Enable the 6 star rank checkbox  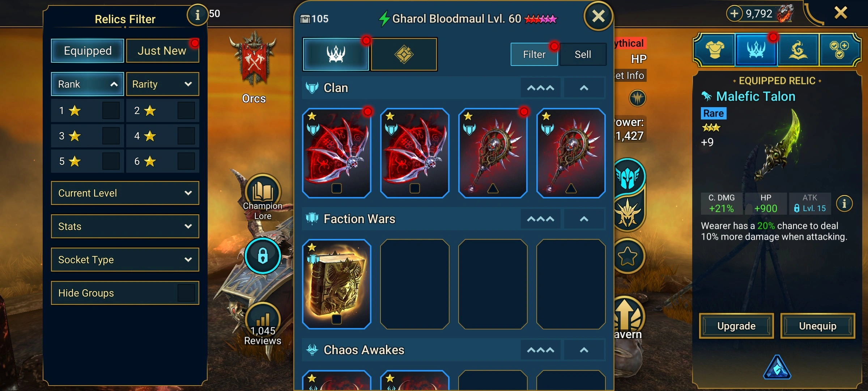pyautogui.click(x=186, y=161)
